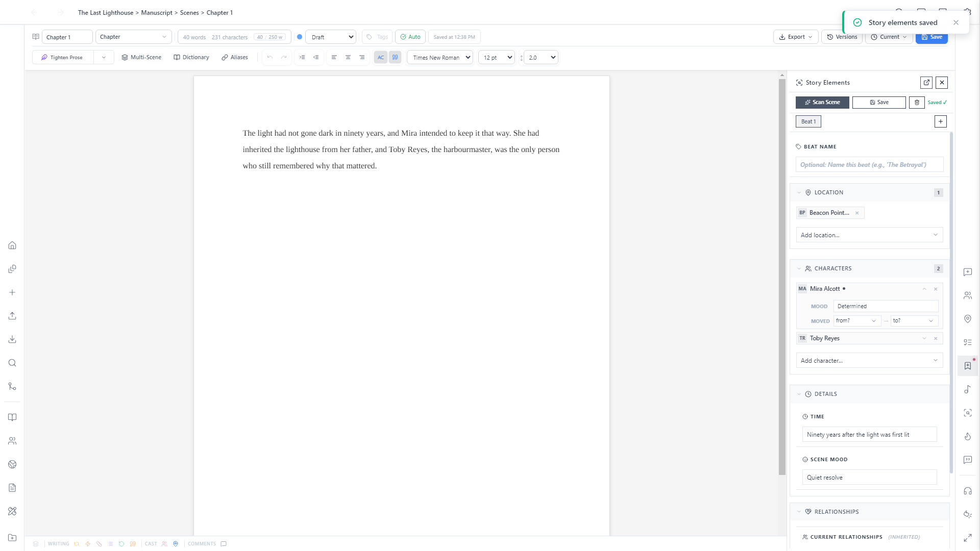This screenshot has height=551, width=980.
Task: Click the ruler icon in status bar
Action: tap(99, 544)
